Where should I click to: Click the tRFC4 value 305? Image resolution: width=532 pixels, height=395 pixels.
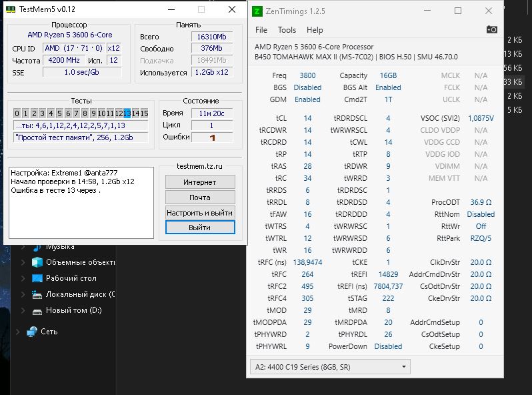[x=307, y=298]
